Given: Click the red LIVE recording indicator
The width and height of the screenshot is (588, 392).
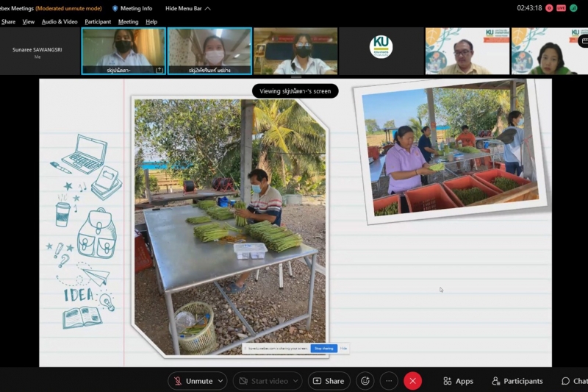Looking at the screenshot, I should [561, 8].
